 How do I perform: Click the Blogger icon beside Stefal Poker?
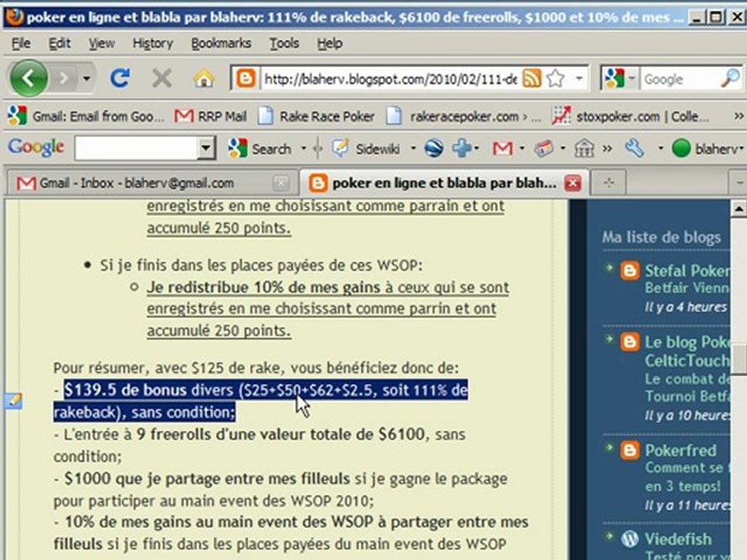pyautogui.click(x=630, y=271)
